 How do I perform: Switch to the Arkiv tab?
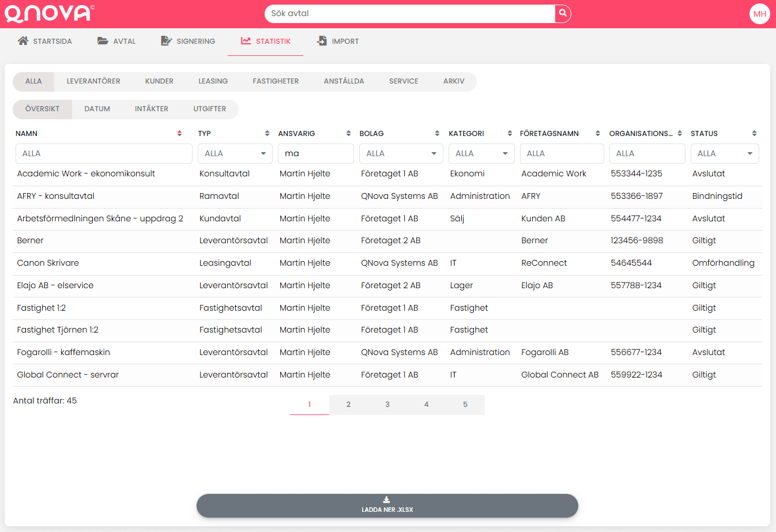tap(454, 81)
